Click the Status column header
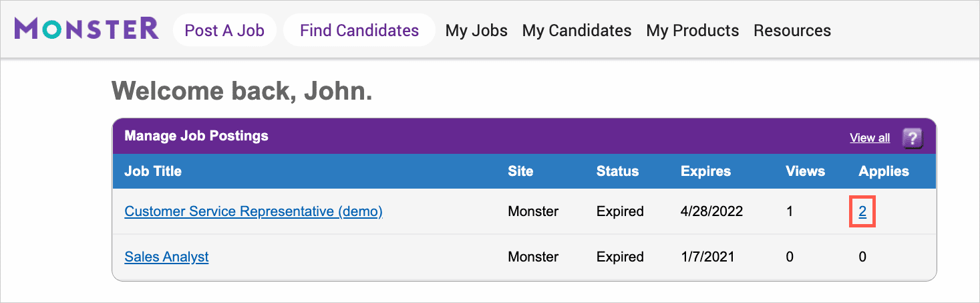Viewport: 980px width, 303px height. pyautogui.click(x=617, y=171)
